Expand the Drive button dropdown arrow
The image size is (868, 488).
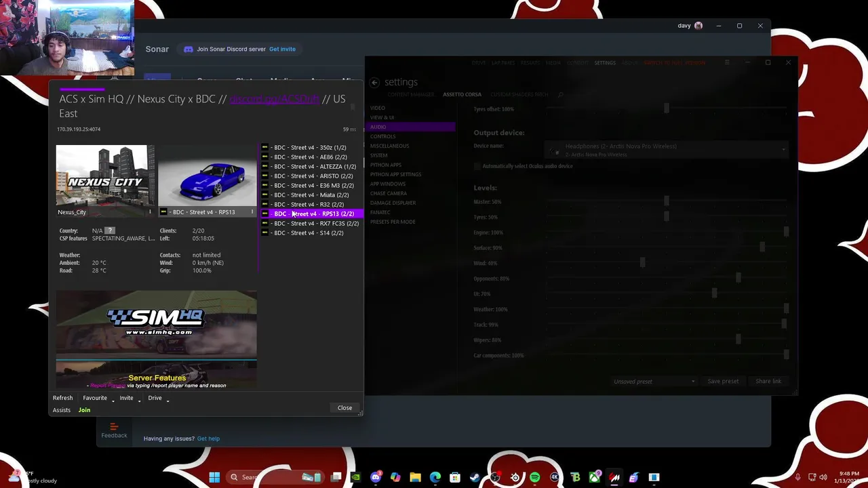(x=167, y=400)
